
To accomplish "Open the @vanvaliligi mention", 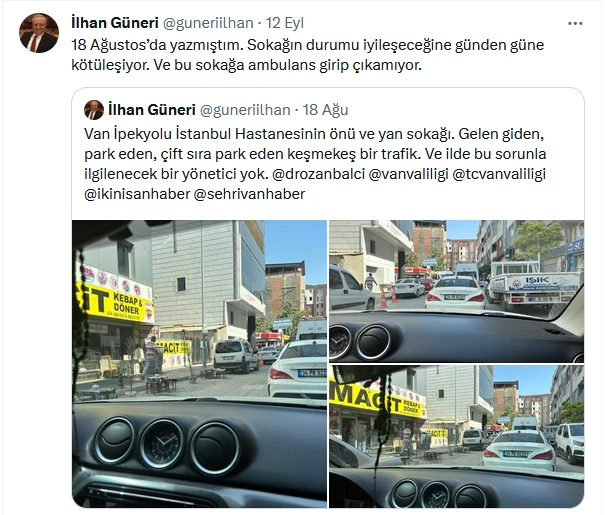I will [x=409, y=174].
